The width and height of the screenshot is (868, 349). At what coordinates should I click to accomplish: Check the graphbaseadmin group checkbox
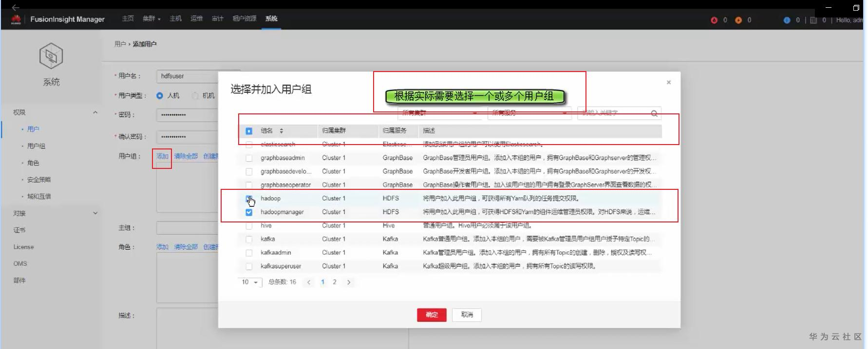249,158
